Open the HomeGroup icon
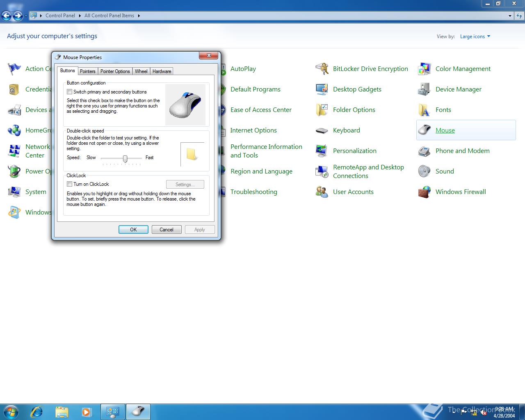Image resolution: width=525 pixels, height=420 pixels. click(14, 130)
